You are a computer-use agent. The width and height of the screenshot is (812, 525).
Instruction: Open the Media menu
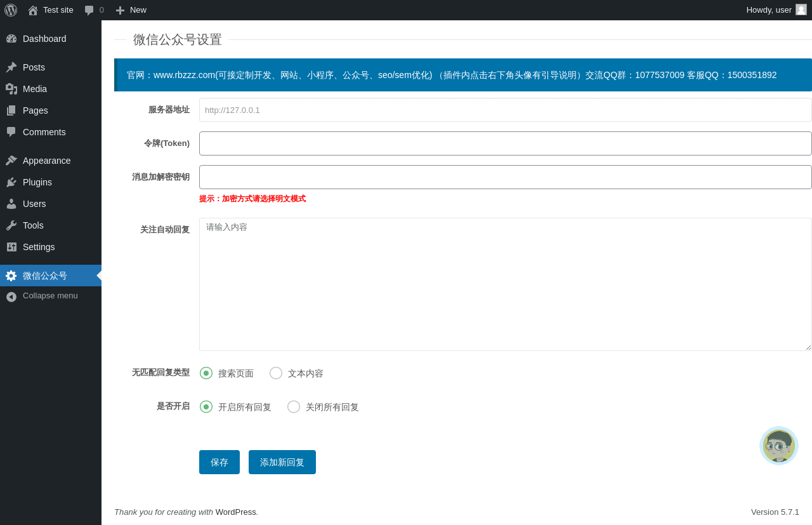coord(51,89)
